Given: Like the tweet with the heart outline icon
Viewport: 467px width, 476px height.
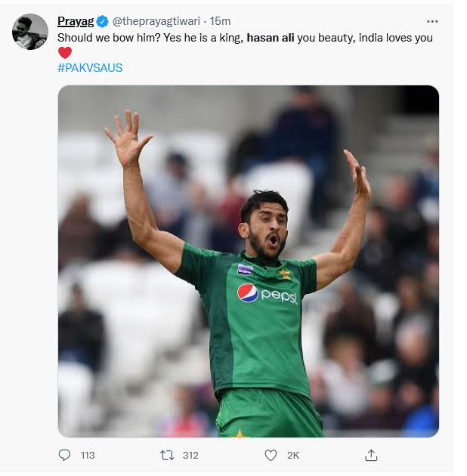Looking at the screenshot, I should pyautogui.click(x=271, y=455).
